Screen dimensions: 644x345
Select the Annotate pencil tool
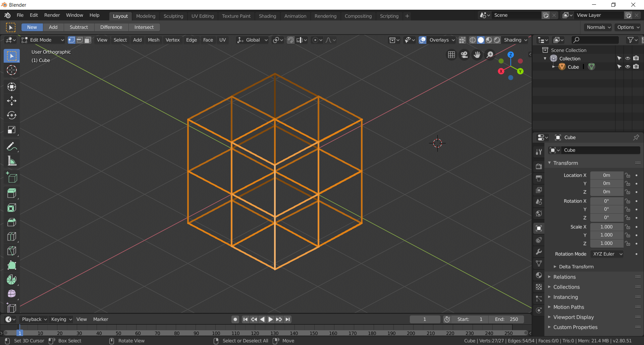click(x=12, y=146)
